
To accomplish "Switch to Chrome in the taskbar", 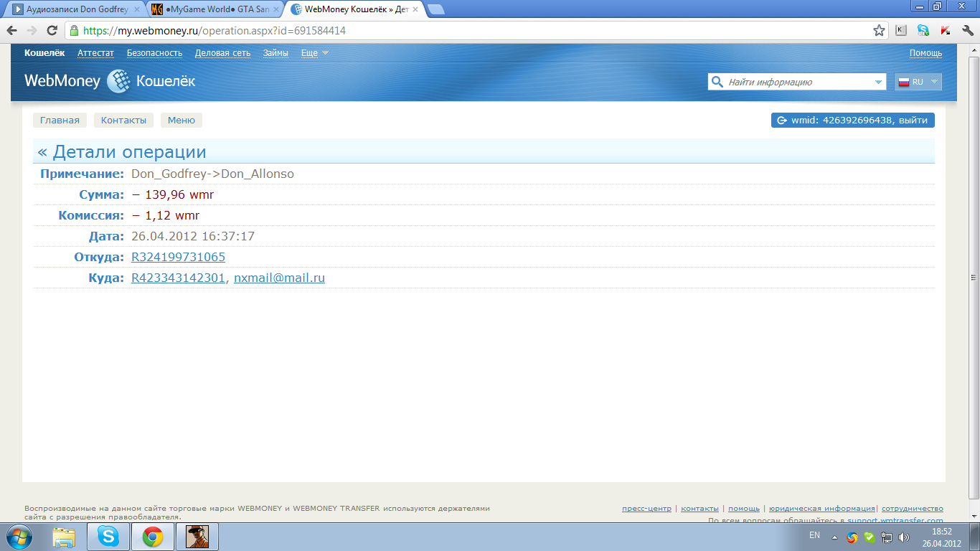I will coord(152,537).
